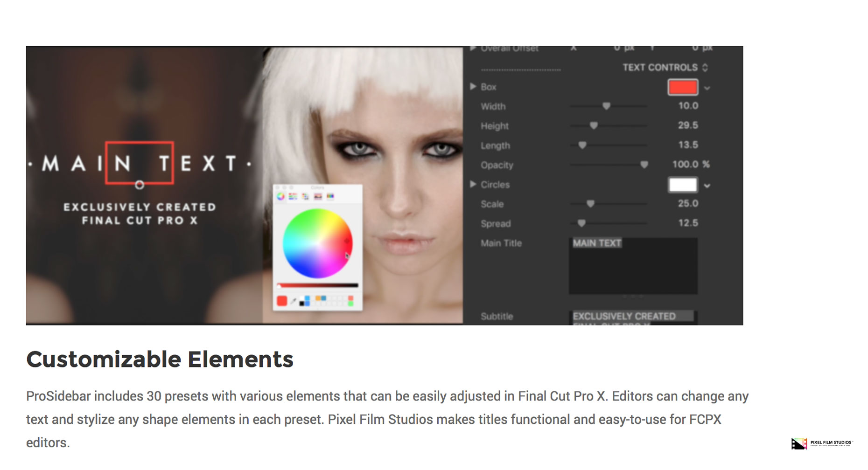This screenshot has width=868, height=470.
Task: Click the Height slider handle
Action: pos(594,126)
